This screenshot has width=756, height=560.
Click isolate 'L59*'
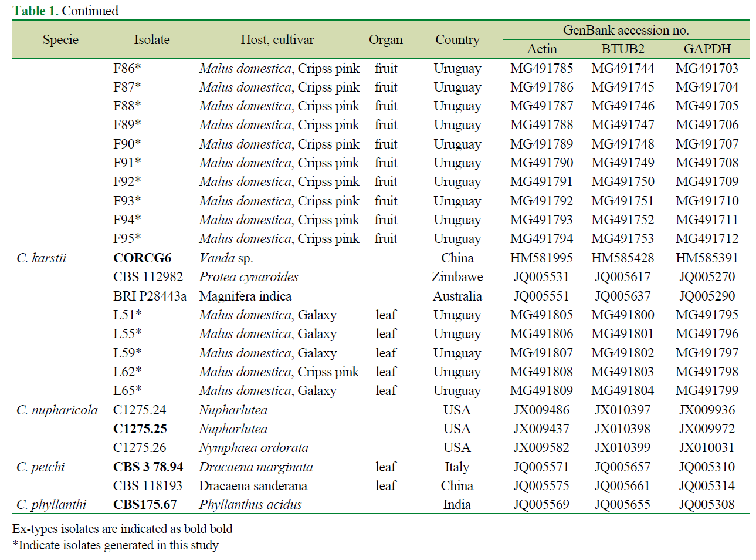pyautogui.click(x=127, y=353)
